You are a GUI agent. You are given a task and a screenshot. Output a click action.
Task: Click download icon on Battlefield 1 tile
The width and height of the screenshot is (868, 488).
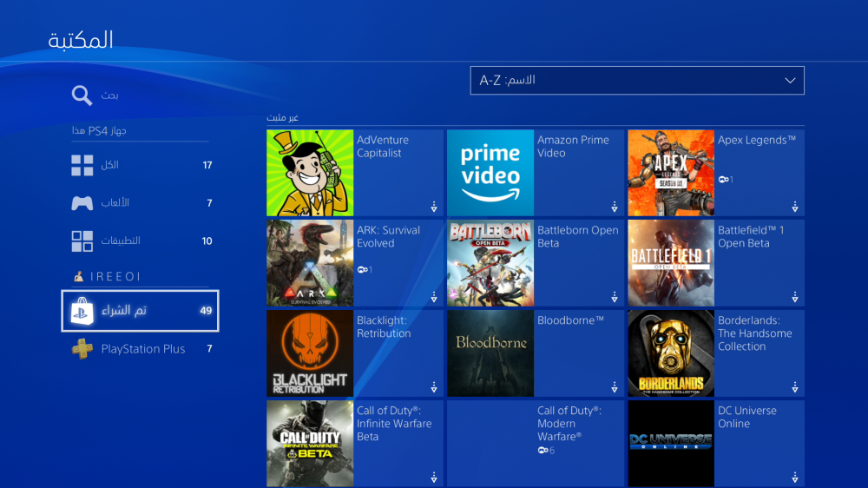point(795,298)
